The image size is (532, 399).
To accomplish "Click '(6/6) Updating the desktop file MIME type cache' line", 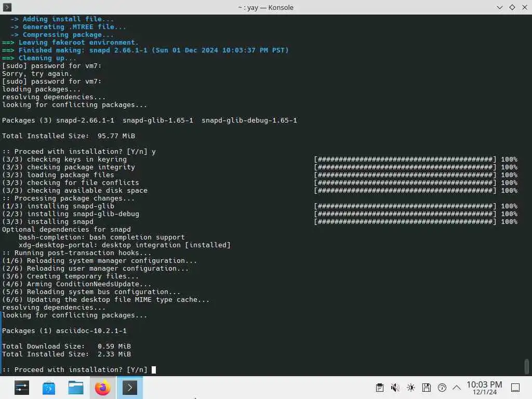I will 106,300.
